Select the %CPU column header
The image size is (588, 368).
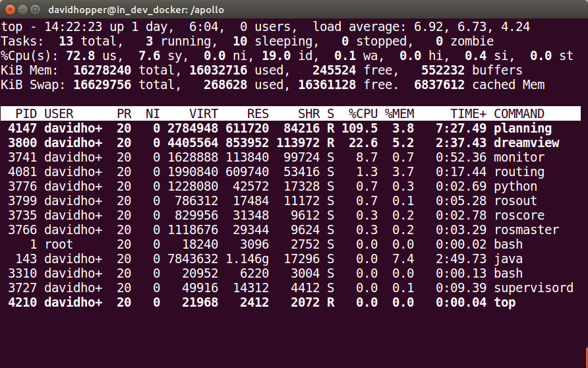363,113
